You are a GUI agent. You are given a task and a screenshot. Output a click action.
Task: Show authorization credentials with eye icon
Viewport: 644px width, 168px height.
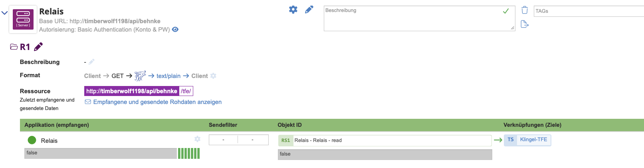(x=175, y=30)
